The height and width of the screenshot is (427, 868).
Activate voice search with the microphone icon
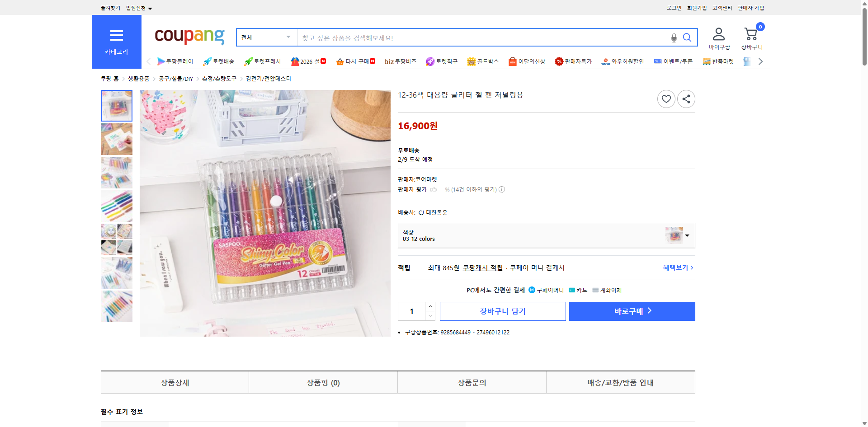(x=674, y=38)
